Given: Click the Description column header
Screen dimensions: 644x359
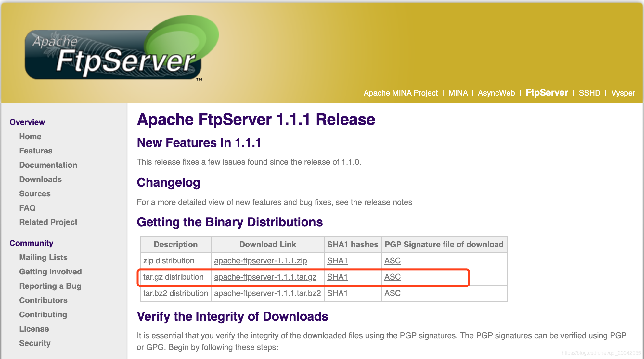Looking at the screenshot, I should (x=176, y=245).
